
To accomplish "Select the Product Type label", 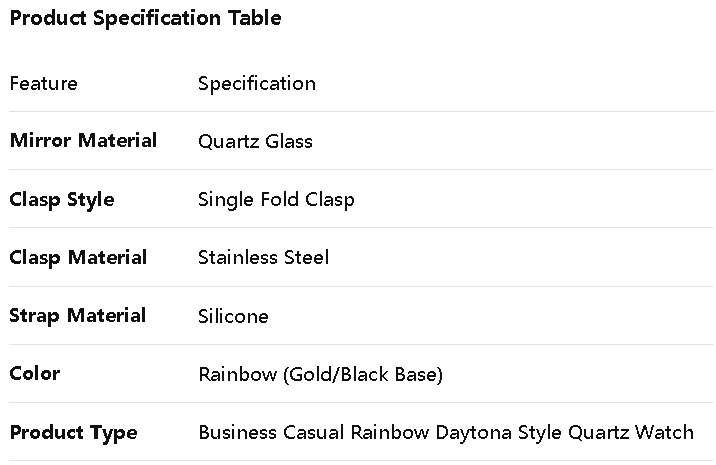I will click(73, 432).
